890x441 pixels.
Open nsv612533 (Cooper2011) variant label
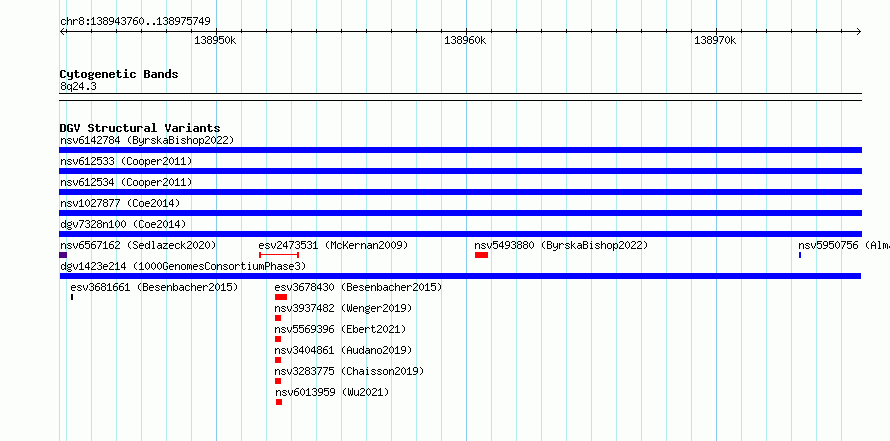pos(126,161)
